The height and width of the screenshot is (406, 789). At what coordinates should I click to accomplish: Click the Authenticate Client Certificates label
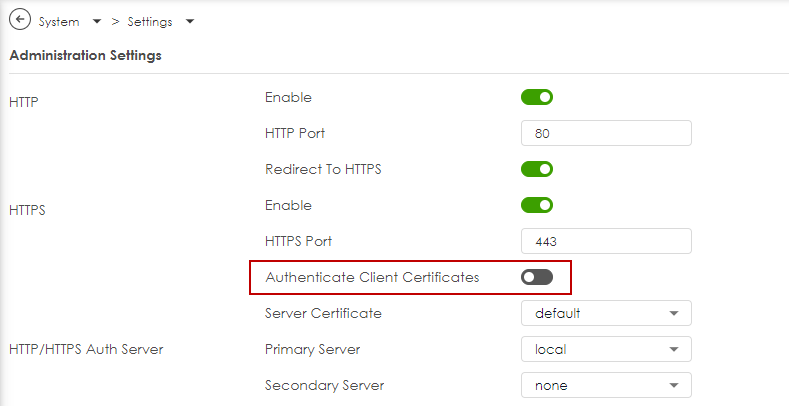pos(372,277)
